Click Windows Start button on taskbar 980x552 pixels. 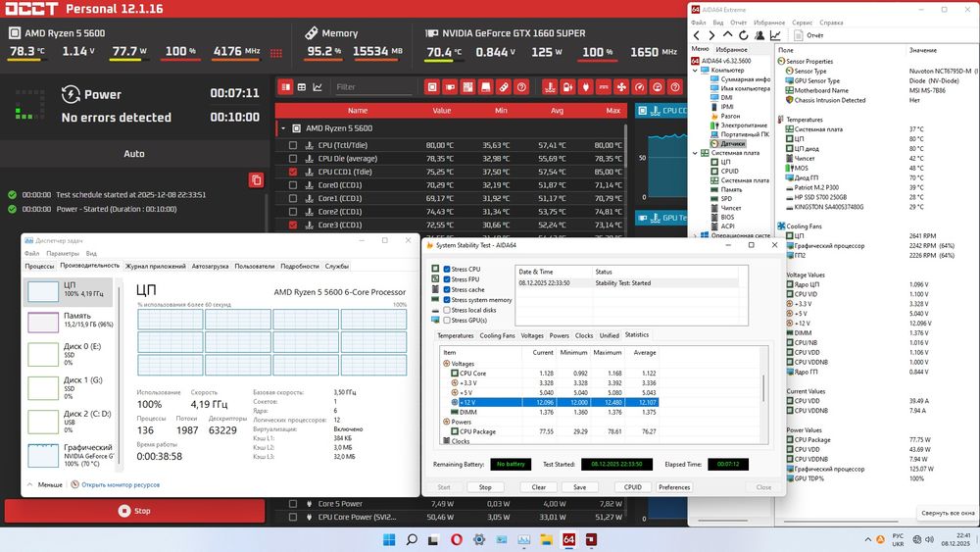389,539
